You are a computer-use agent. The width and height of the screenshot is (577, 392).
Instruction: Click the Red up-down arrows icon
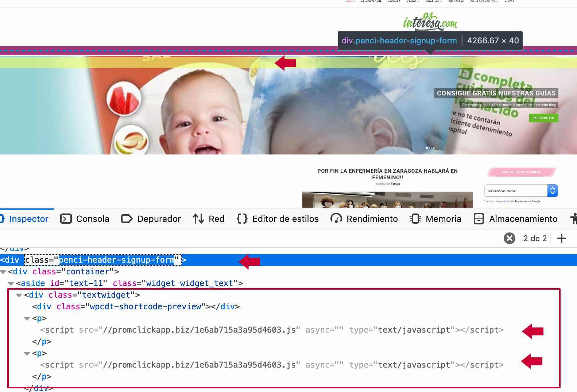click(x=198, y=219)
